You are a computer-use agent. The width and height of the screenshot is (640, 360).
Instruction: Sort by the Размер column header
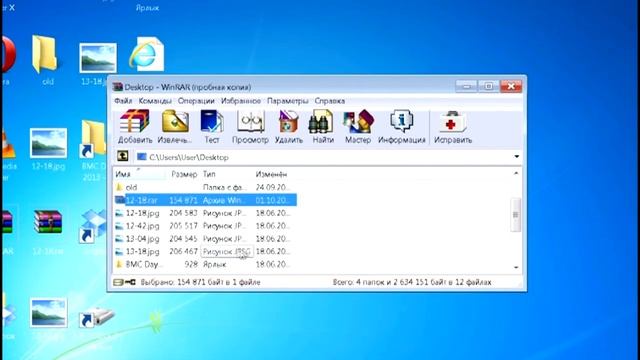tap(183, 174)
